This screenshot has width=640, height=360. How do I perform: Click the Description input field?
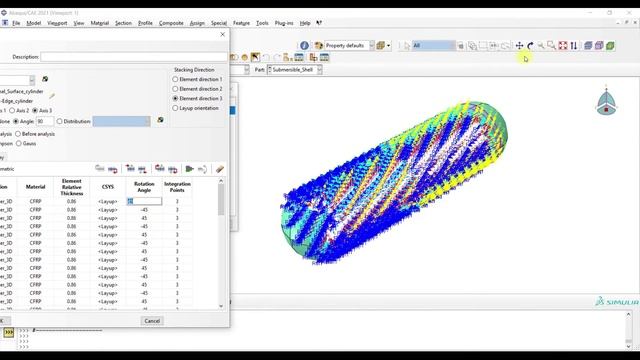point(134,57)
